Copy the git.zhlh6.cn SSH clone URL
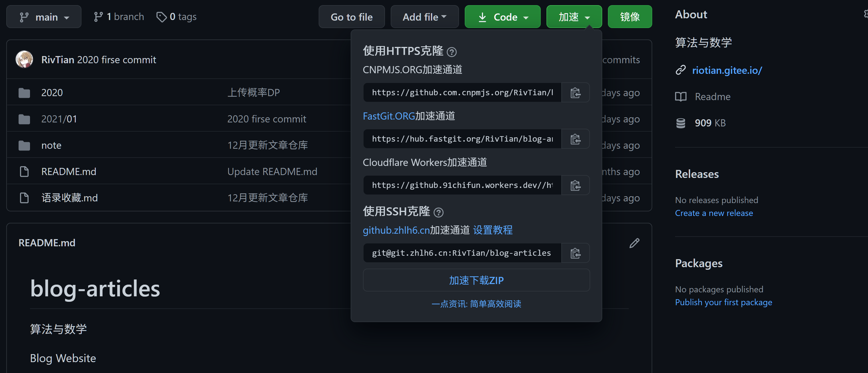The image size is (868, 373). 575,253
